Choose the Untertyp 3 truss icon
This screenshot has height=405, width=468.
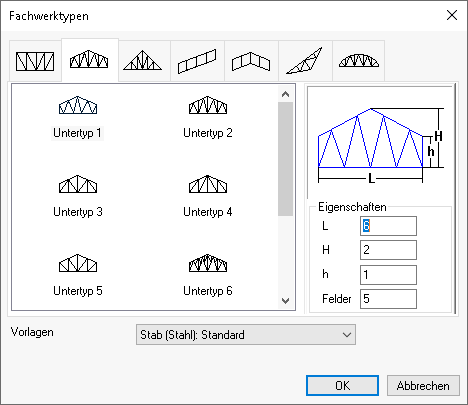tap(78, 184)
